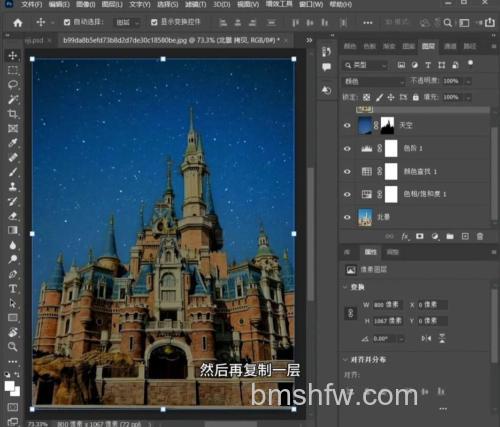Click the add layer style fx icon

point(405,236)
